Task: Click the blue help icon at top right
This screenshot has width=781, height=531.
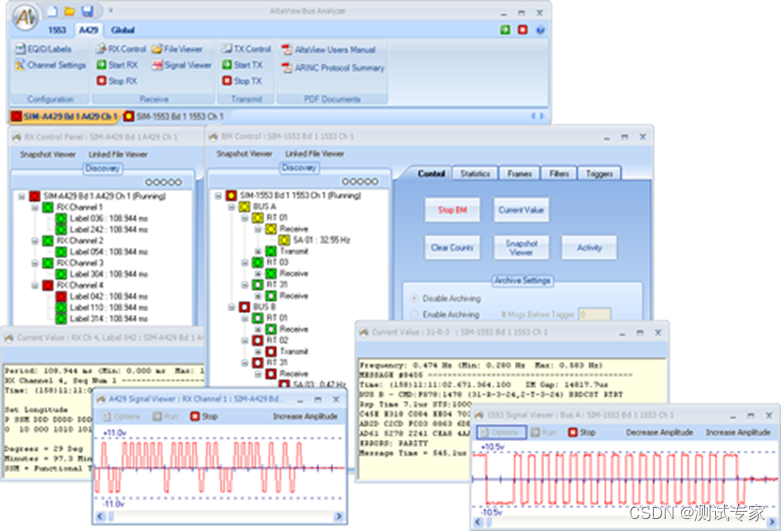Action: tap(540, 30)
